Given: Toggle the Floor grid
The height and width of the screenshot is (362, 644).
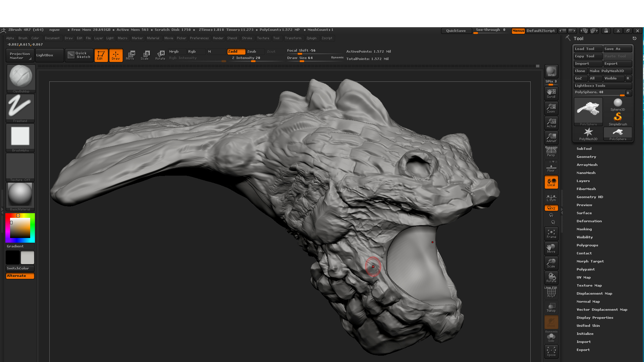Looking at the screenshot, I should point(551,167).
